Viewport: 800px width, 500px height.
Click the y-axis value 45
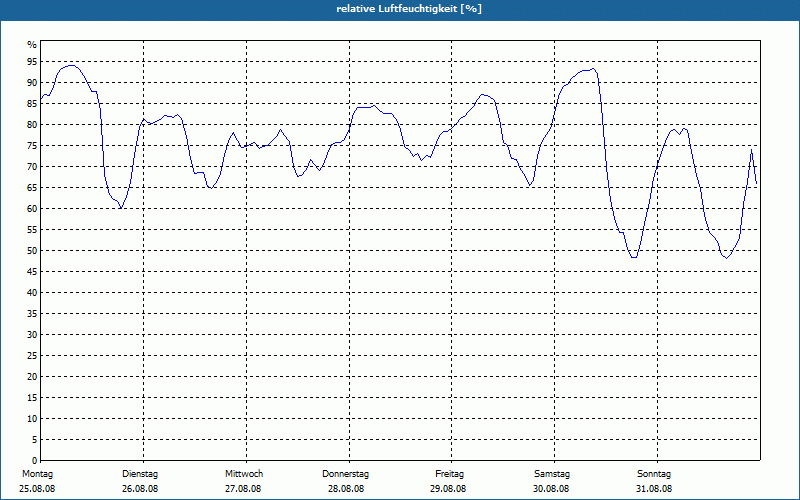click(x=32, y=271)
